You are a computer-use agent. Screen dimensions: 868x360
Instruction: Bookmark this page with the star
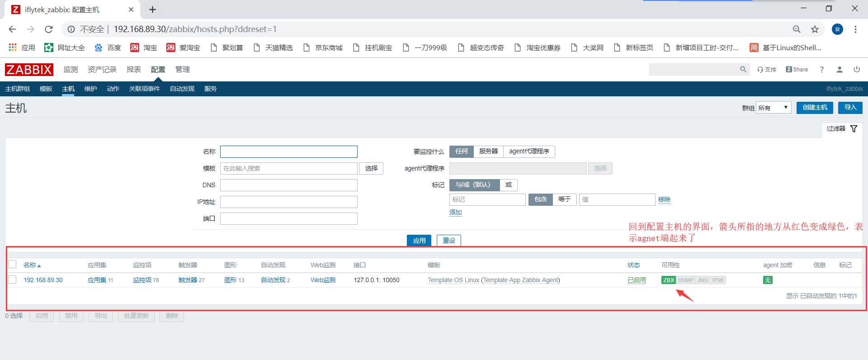click(x=815, y=29)
